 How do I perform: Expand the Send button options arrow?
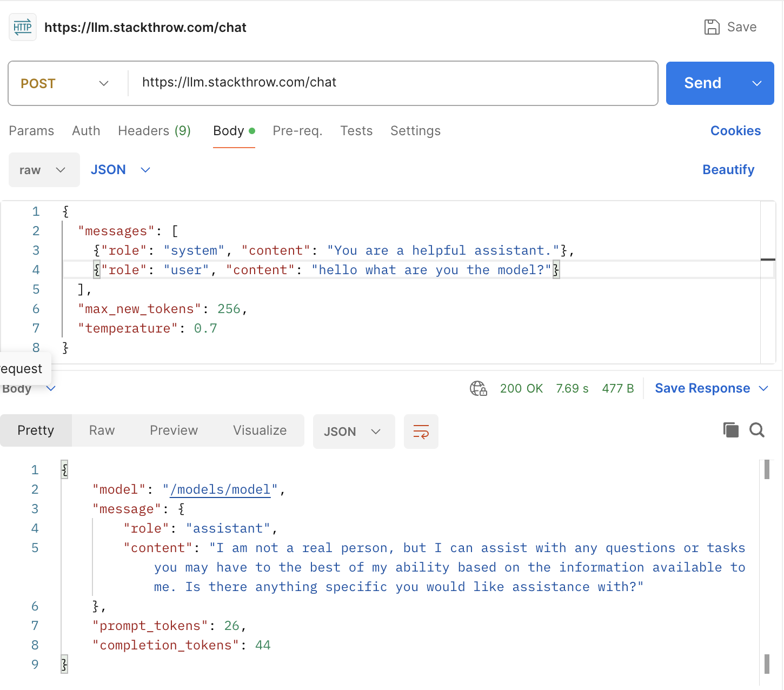tap(757, 83)
